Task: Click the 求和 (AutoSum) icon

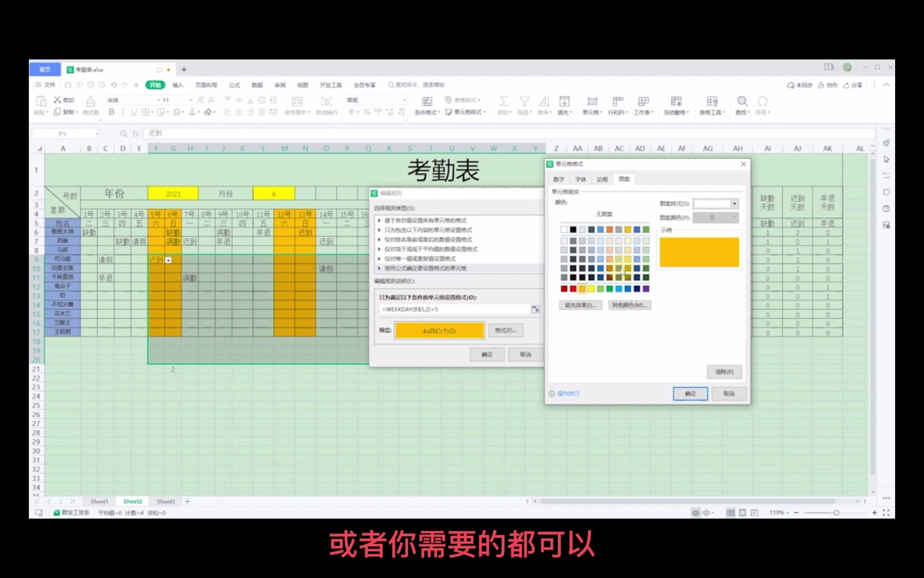Action: click(x=504, y=101)
